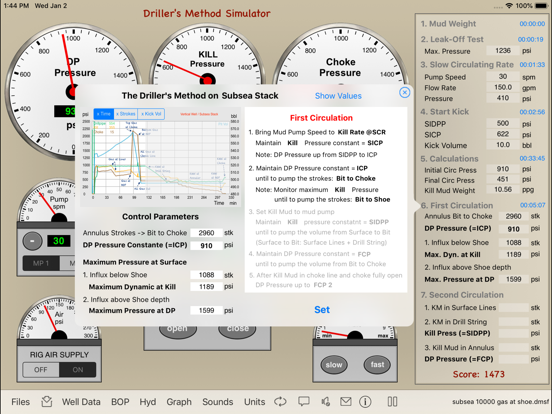Select step 6. First Circulation heading

(457, 205)
